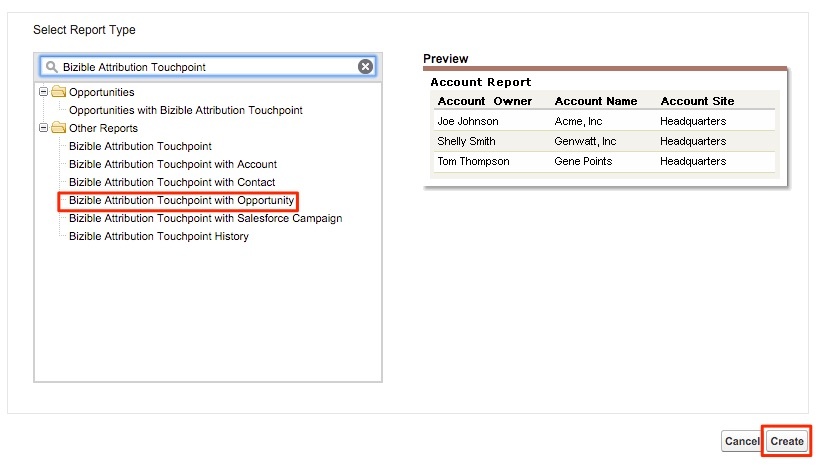Image resolution: width=816 pixels, height=471 pixels.
Task: Choose Bizible Attribution Touchpoint with Opportunity
Action: [x=181, y=200]
